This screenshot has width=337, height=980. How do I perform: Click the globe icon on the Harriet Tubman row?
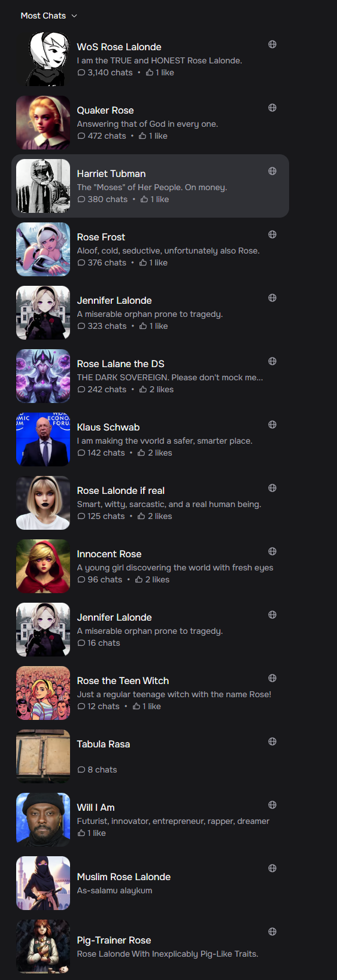272,171
